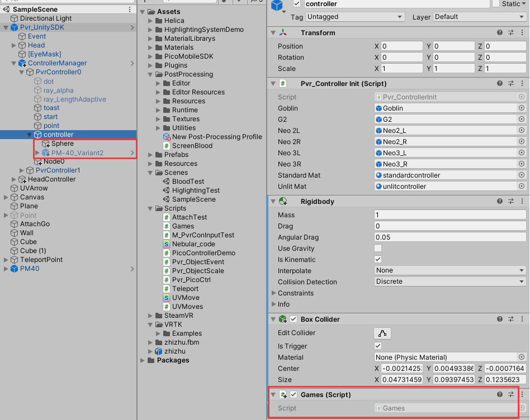Enable Use Gravity on Rigidbody
The height and width of the screenshot is (420, 530).
378,248
